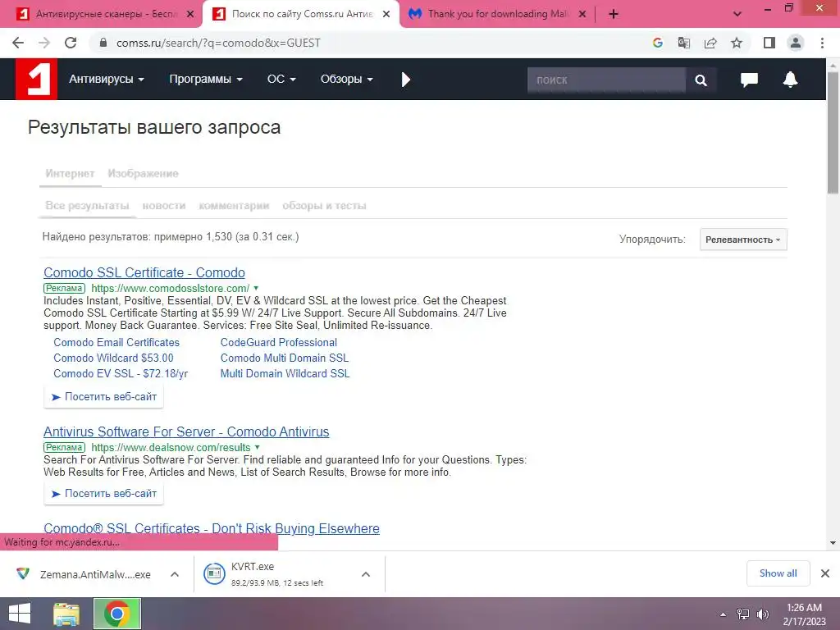Open Windows Start menu
Screen dimensions: 840x630
[20, 614]
